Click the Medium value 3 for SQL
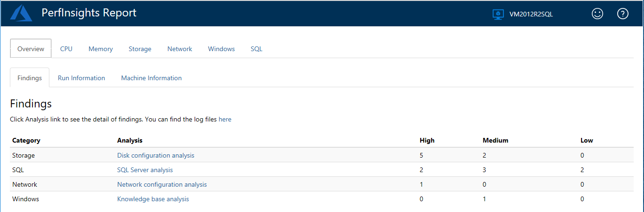The height and width of the screenshot is (212, 644). 485,170
